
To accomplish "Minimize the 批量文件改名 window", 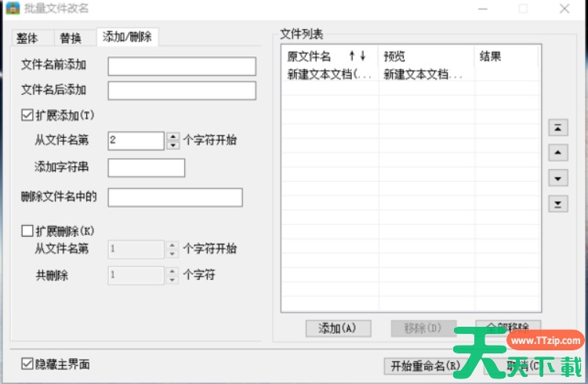I will point(483,9).
